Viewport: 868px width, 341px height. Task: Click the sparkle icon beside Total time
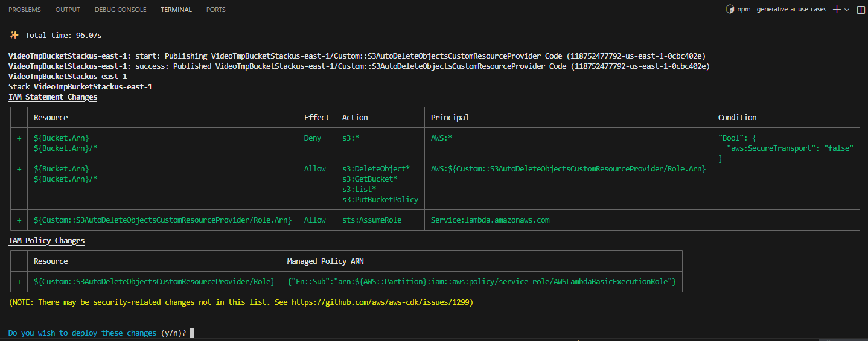(x=14, y=36)
